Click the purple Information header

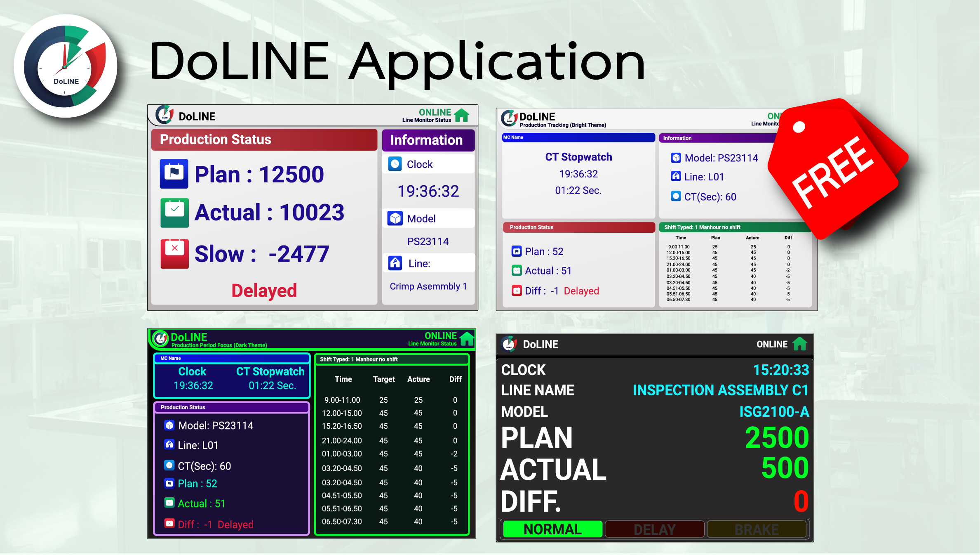click(428, 140)
